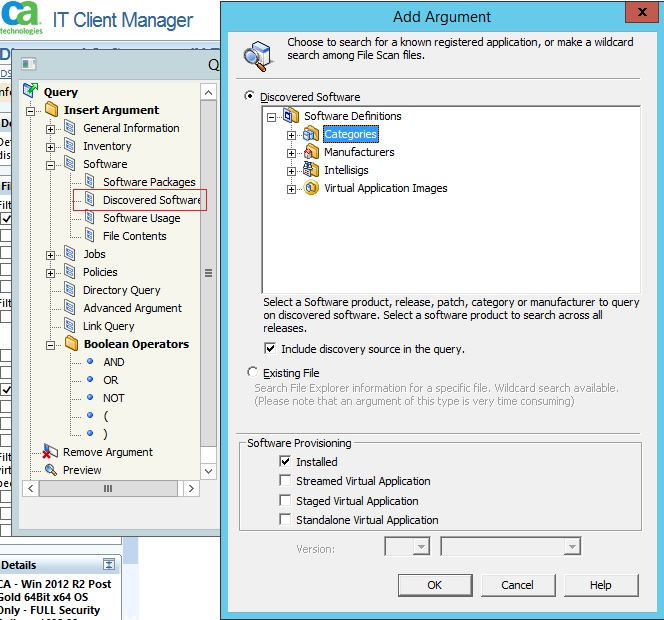The image size is (664, 620).
Task: Click the File Contents icon
Action: click(90, 235)
